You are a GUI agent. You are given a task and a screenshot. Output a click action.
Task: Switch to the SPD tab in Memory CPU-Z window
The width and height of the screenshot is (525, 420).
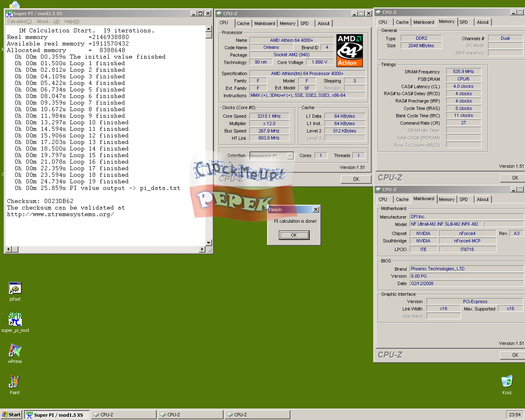coord(463,22)
